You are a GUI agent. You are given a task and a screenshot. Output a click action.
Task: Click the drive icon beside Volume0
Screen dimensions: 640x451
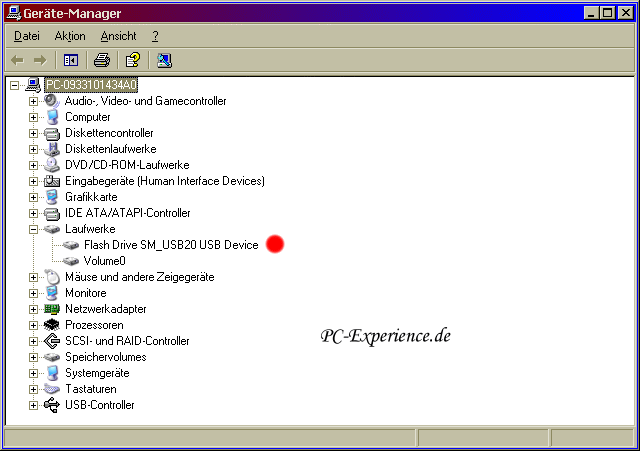(x=71, y=261)
